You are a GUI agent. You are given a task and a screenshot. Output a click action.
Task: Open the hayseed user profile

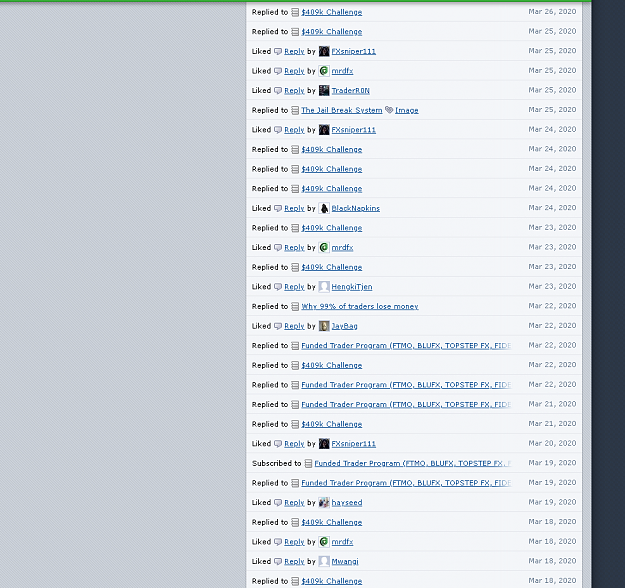point(347,503)
